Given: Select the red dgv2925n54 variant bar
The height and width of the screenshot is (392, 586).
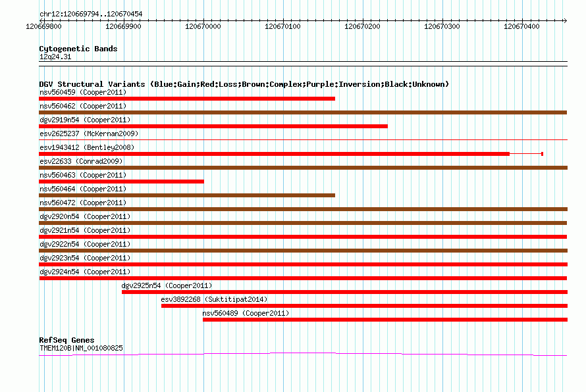Looking at the screenshot, I should pos(344,292).
